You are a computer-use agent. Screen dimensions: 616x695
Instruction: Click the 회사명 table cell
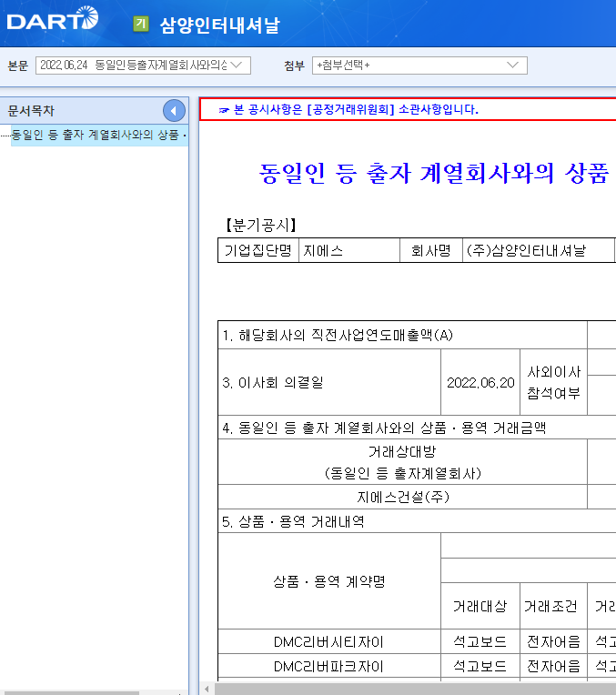click(431, 250)
